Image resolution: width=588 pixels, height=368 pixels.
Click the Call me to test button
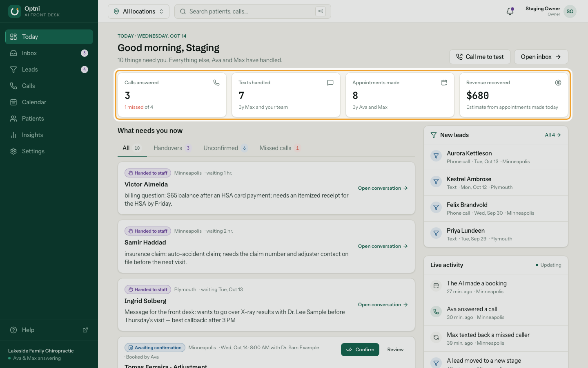tap(480, 57)
